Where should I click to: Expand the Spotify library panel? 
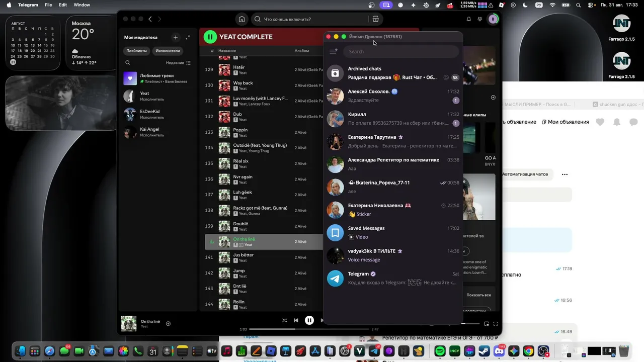point(188,37)
